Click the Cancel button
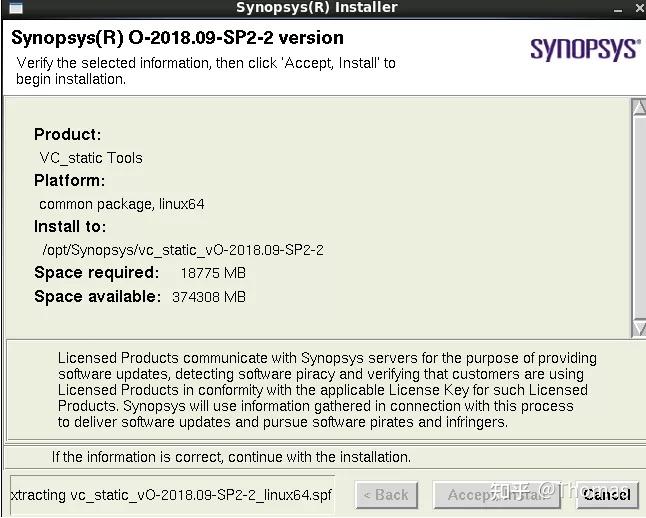Image resolution: width=646 pixels, height=518 pixels. [606, 494]
